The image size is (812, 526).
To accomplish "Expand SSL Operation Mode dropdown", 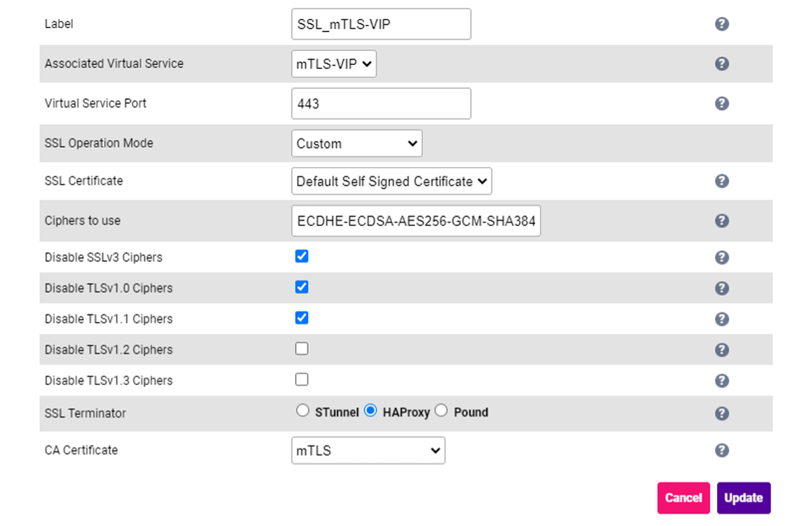I will (x=357, y=143).
